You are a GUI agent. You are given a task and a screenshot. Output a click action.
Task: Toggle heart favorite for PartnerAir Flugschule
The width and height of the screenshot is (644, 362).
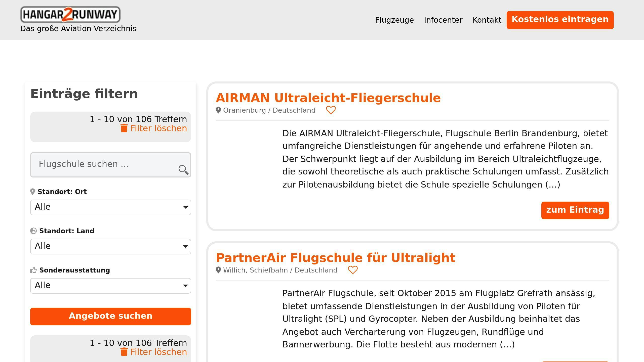352,270
